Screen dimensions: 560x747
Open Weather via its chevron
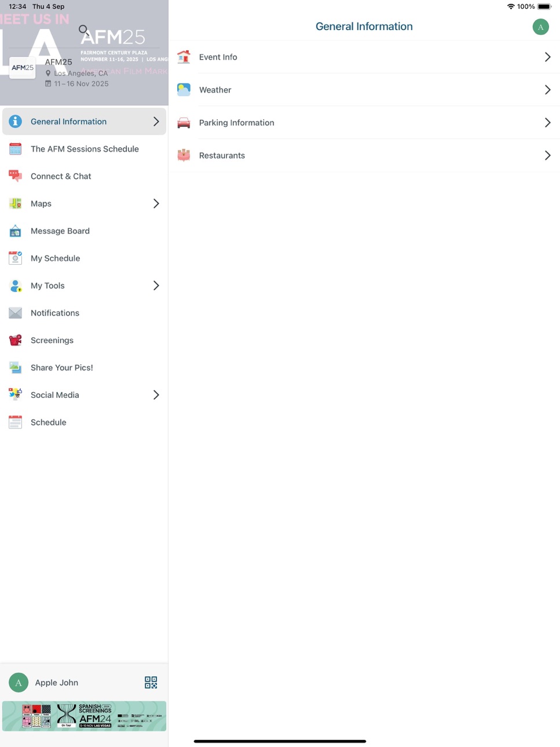547,90
